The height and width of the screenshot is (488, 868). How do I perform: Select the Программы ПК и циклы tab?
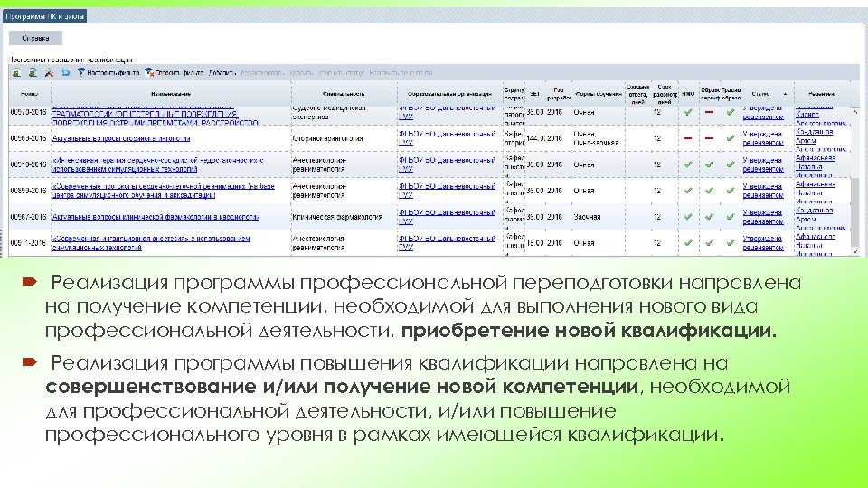pyautogui.click(x=45, y=16)
